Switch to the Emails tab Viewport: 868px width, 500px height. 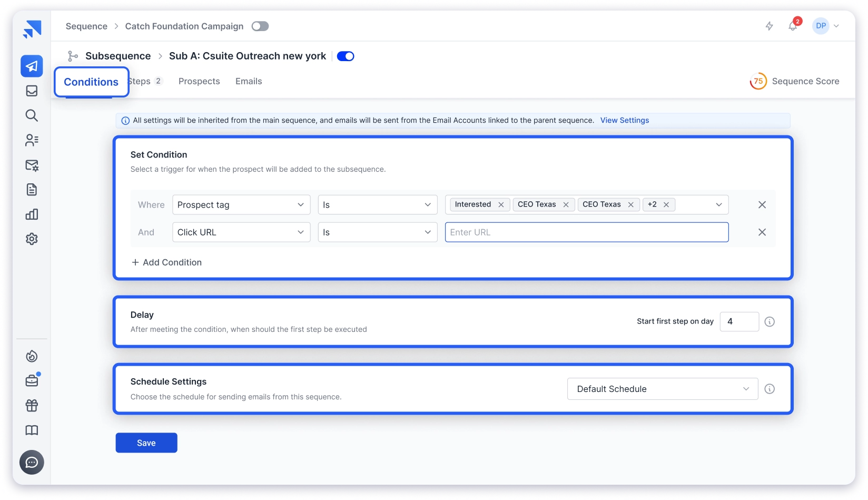coord(249,81)
